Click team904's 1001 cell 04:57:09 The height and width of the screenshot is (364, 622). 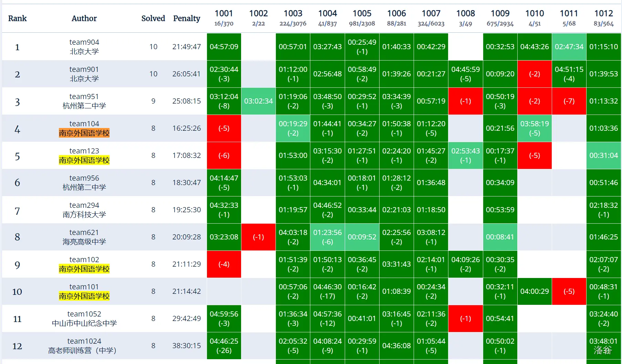(224, 47)
